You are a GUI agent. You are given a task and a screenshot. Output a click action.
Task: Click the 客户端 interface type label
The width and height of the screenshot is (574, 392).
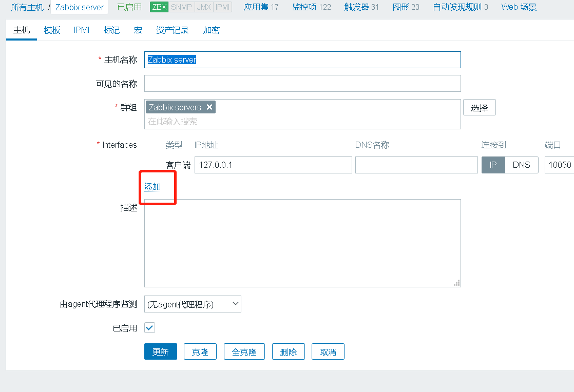click(x=178, y=165)
